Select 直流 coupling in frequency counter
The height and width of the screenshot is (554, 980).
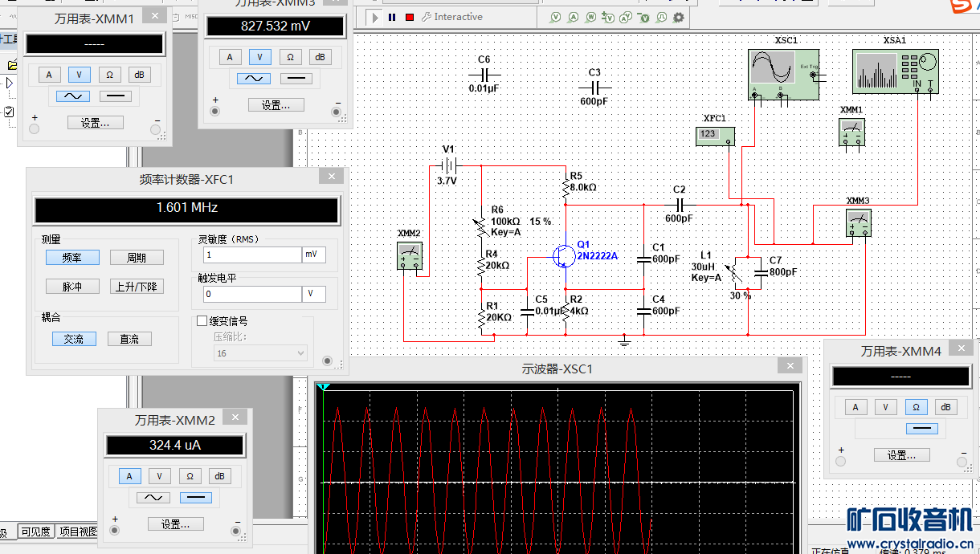[129, 340]
